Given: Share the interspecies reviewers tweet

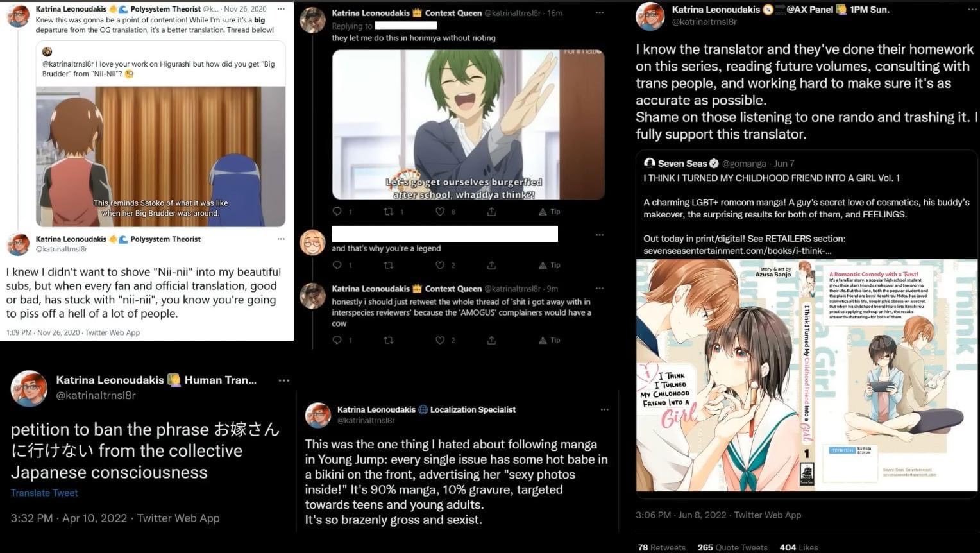Looking at the screenshot, I should click(491, 340).
